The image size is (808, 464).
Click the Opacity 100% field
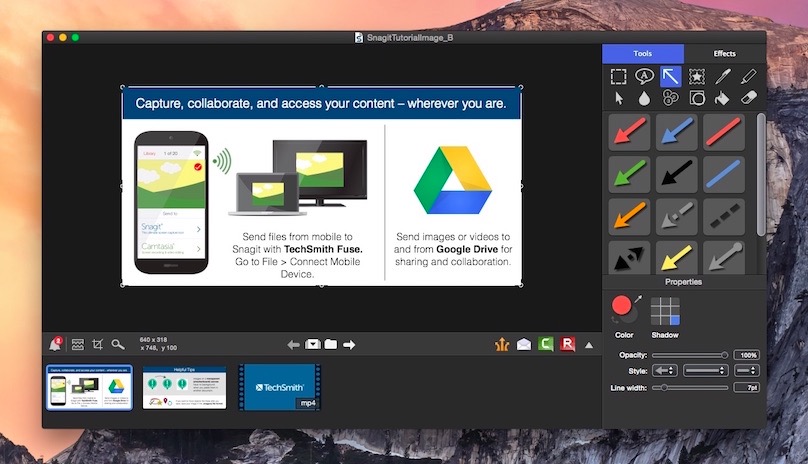click(747, 355)
